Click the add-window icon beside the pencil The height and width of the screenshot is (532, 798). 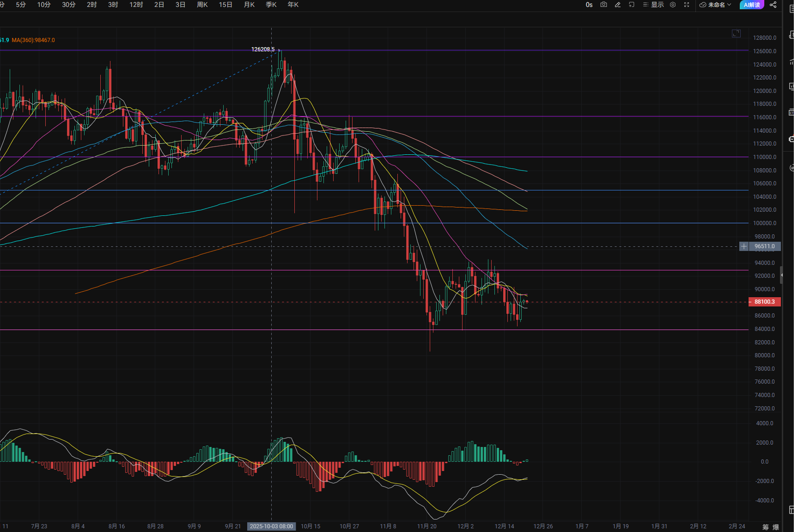click(x=632, y=5)
